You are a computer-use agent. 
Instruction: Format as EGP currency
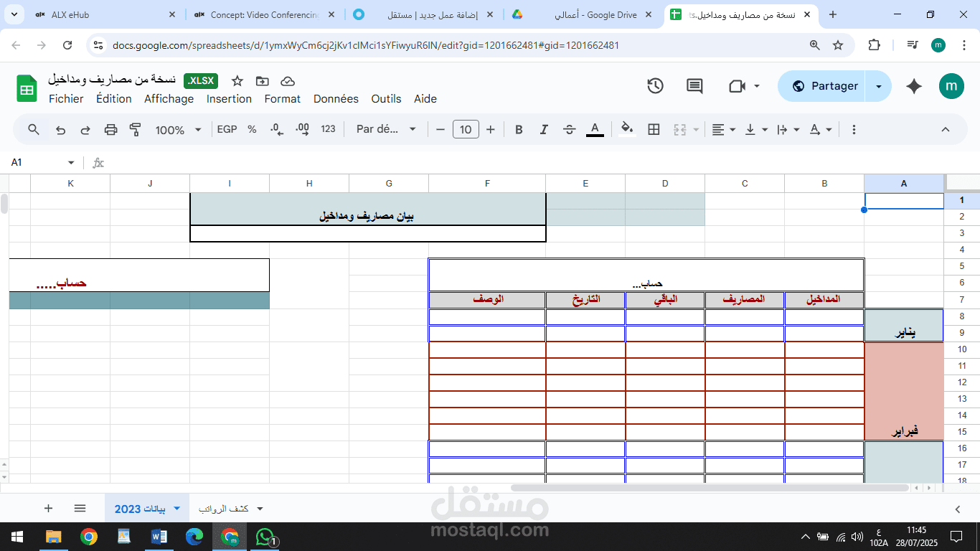pyautogui.click(x=227, y=130)
